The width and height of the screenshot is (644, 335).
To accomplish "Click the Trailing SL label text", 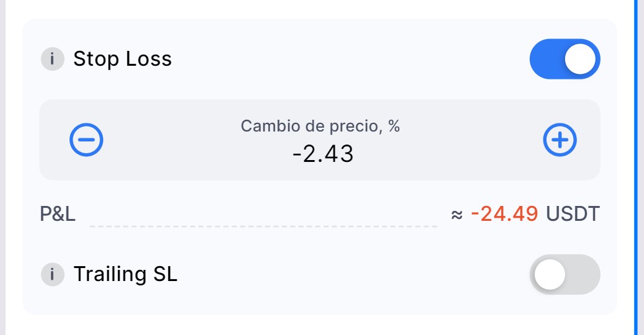I will click(125, 274).
